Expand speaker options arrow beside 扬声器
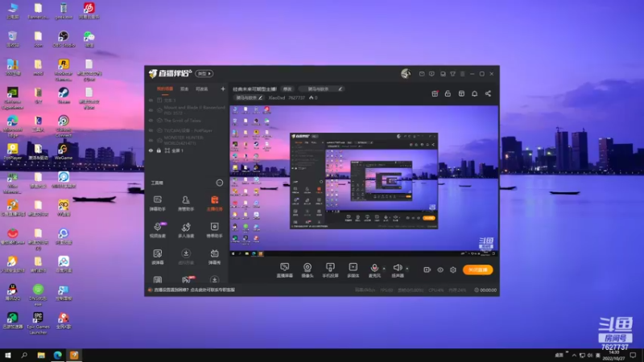This screenshot has width=644, height=362. pos(407,269)
